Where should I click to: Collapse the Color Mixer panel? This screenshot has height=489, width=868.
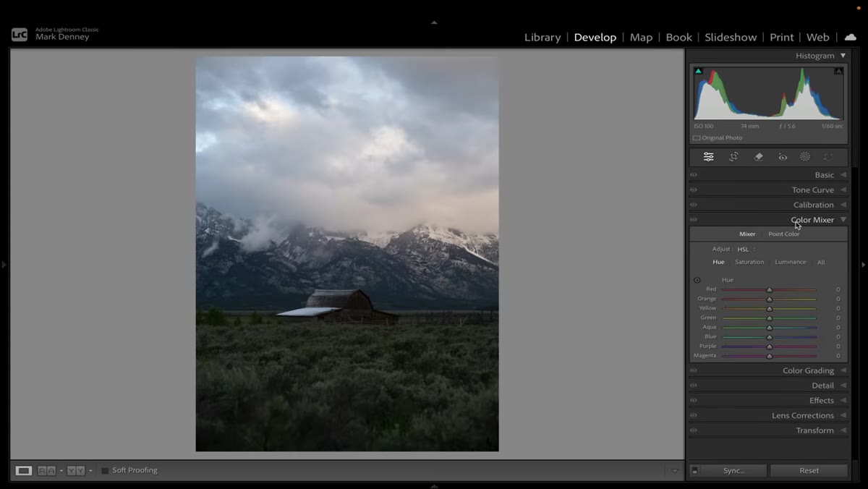[x=843, y=220]
